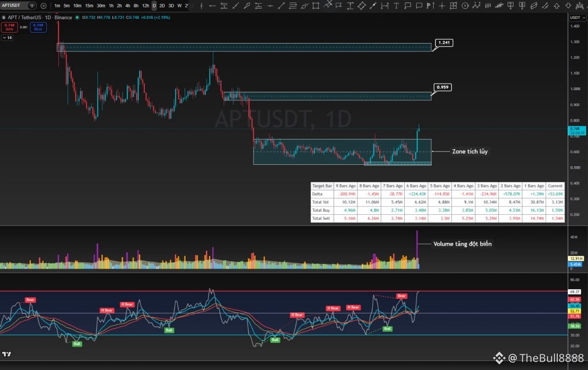Select the 15m timeframe
Viewport: 588px width, 370px height.
pyautogui.click(x=89, y=6)
